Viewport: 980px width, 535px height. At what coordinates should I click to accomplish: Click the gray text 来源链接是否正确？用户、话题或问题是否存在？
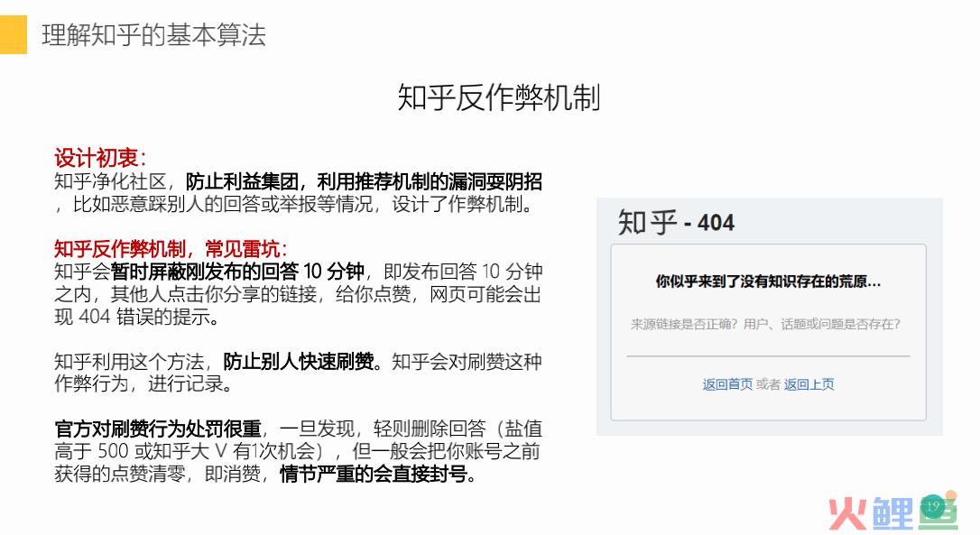(x=765, y=324)
